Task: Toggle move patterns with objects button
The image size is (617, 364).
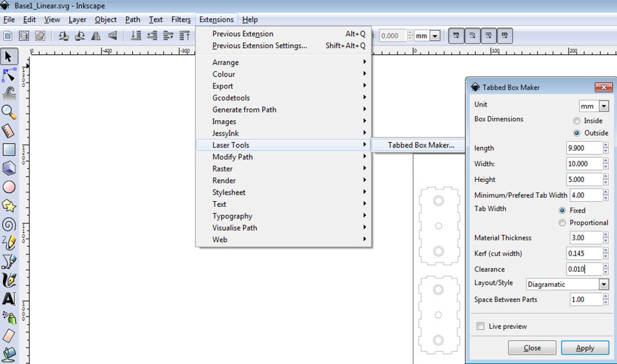Action: click(x=505, y=36)
